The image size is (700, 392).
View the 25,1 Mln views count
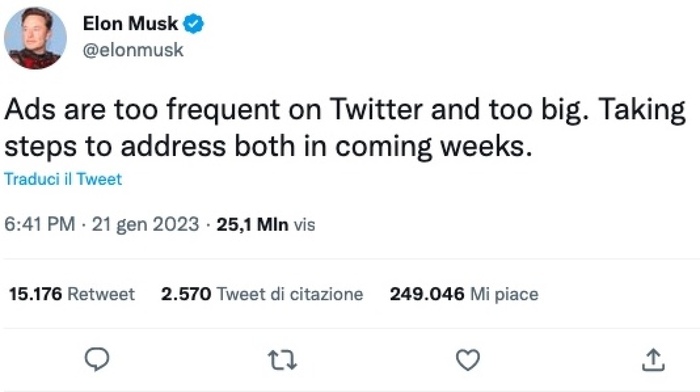point(266,225)
